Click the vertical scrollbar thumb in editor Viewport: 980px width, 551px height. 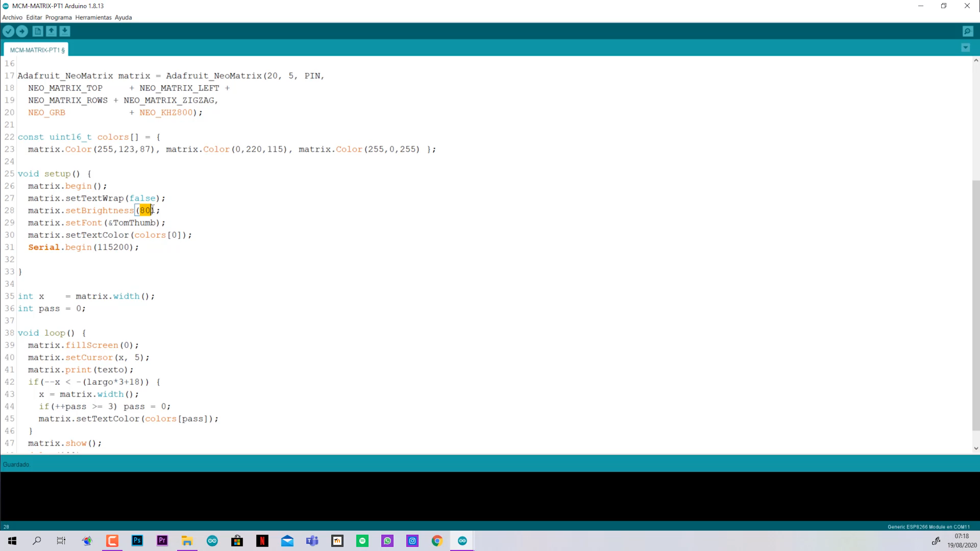pyautogui.click(x=975, y=305)
